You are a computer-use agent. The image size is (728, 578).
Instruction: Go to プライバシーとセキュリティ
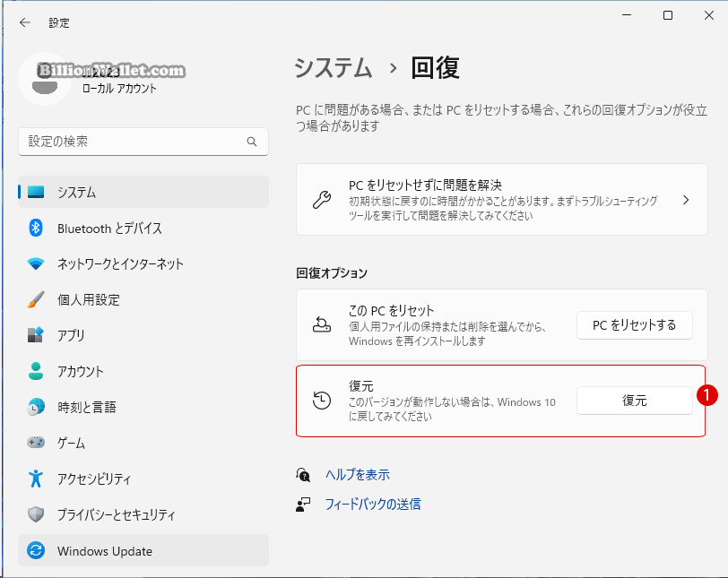click(143, 514)
